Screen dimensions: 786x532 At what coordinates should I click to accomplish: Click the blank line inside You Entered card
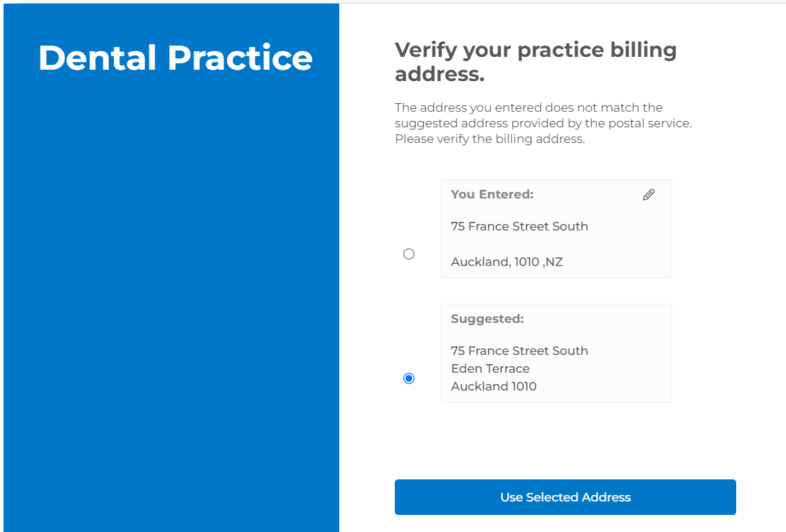(x=556, y=244)
